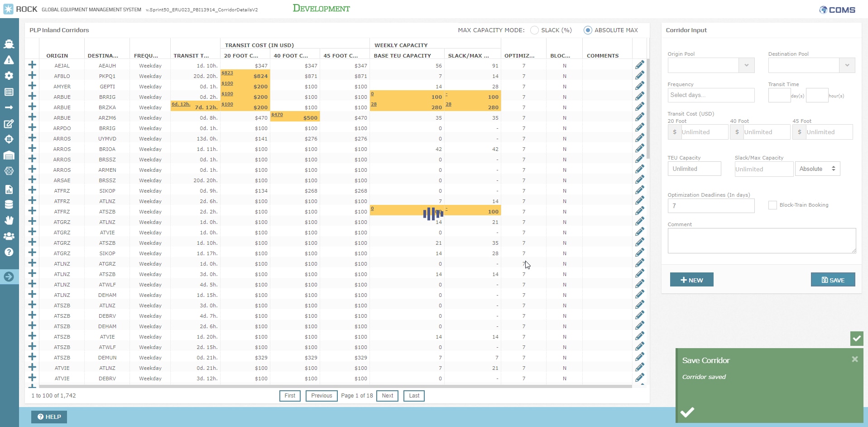Viewport: 868px width, 427px height.
Task: Expand sidebar with the circled arrow icon
Action: point(9,277)
